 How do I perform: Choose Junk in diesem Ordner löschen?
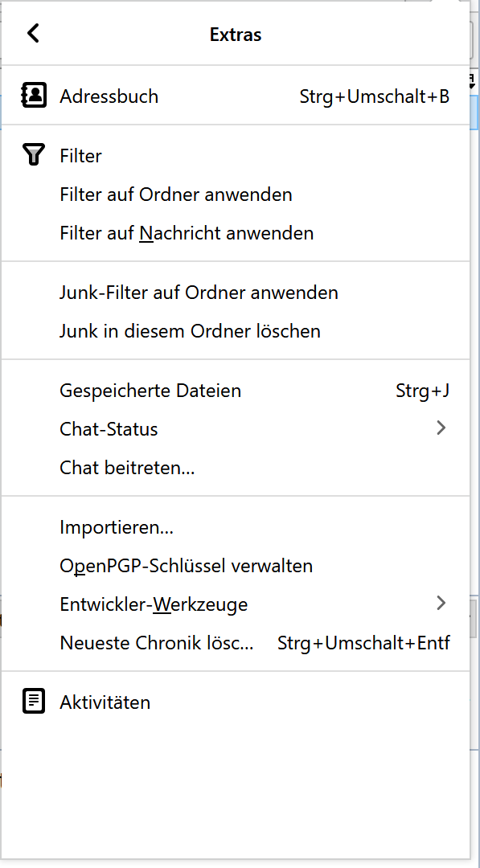click(x=236, y=330)
